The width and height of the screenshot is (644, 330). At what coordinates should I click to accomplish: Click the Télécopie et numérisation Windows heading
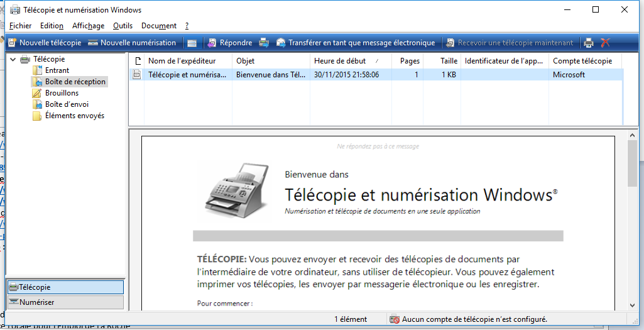click(x=421, y=195)
